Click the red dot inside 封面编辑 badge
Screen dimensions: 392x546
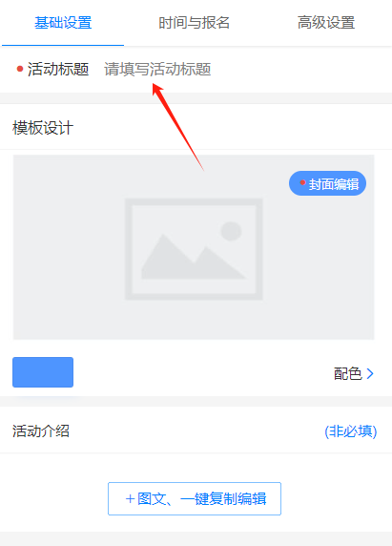click(x=302, y=182)
